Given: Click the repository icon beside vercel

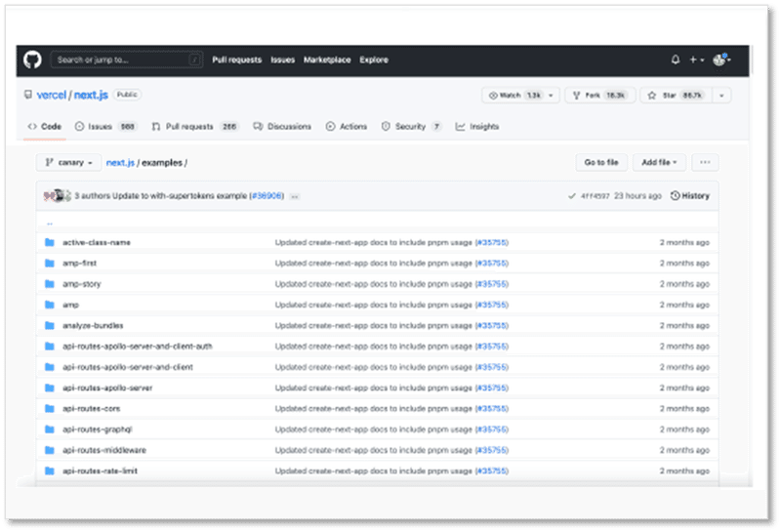Looking at the screenshot, I should coord(28,95).
